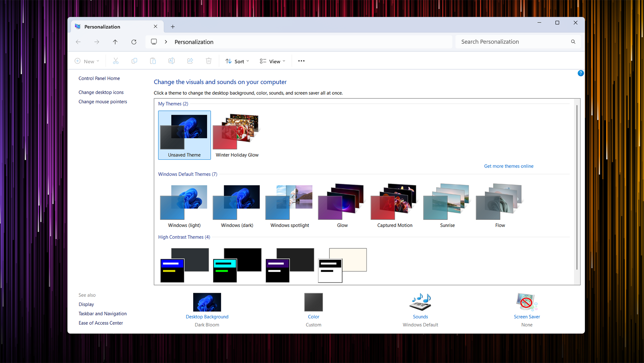Viewport: 644px width, 363px height.
Task: Maximize the Personalization window
Action: point(557,22)
